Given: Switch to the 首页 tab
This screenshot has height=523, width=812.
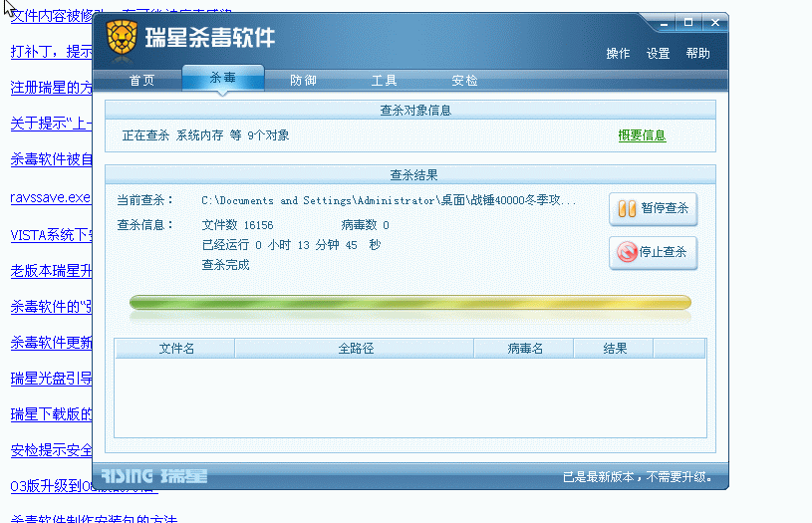Looking at the screenshot, I should 141,81.
